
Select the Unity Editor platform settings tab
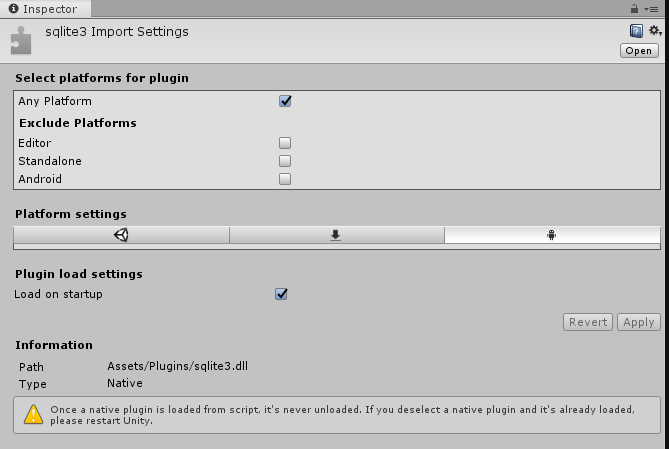(x=121, y=235)
